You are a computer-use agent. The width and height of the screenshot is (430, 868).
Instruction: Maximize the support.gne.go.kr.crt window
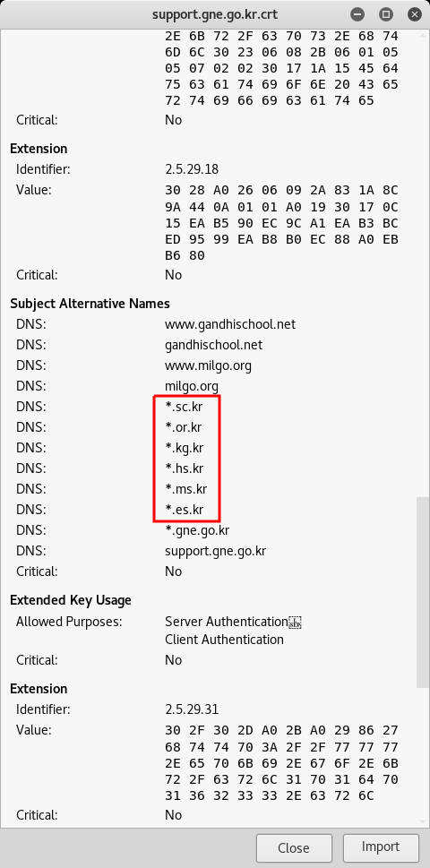[x=386, y=14]
